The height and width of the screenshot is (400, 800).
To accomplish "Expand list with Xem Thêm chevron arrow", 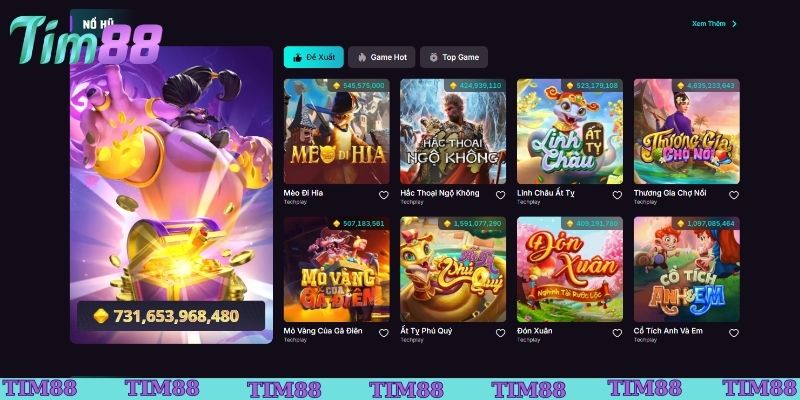I will click(x=734, y=23).
